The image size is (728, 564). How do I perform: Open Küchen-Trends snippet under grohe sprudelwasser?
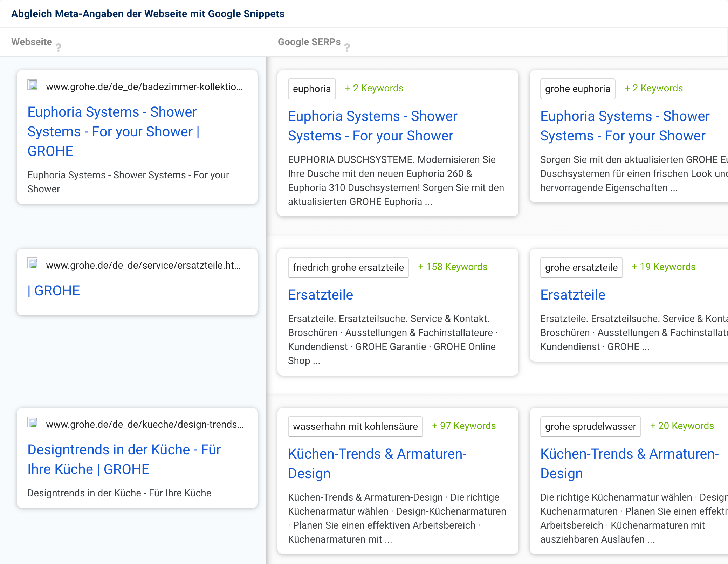coord(630,464)
